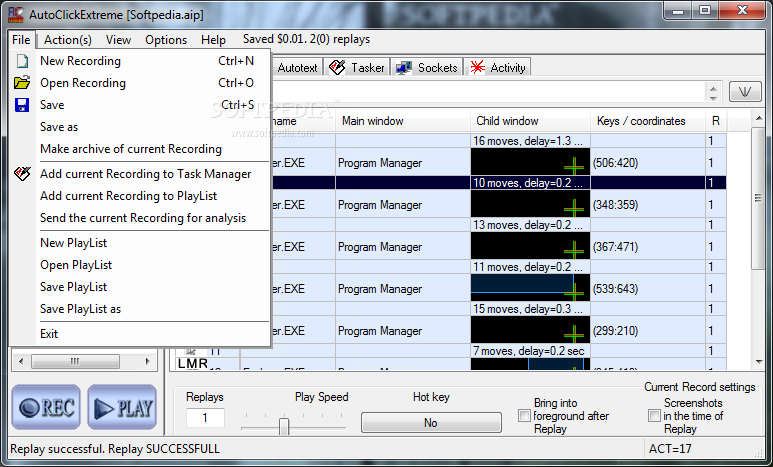Select Send the current Recording for analysis
The height and width of the screenshot is (467, 773).
pyautogui.click(x=140, y=218)
